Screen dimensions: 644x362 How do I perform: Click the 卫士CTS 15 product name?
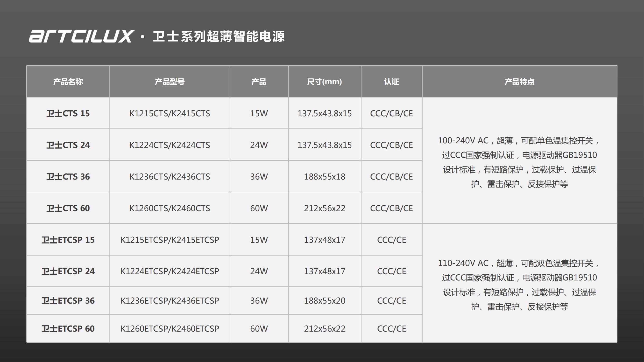pos(68,113)
